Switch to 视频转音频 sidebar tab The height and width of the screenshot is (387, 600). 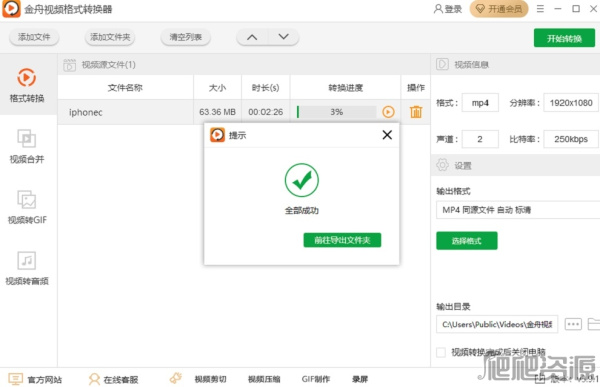pyautogui.click(x=27, y=268)
